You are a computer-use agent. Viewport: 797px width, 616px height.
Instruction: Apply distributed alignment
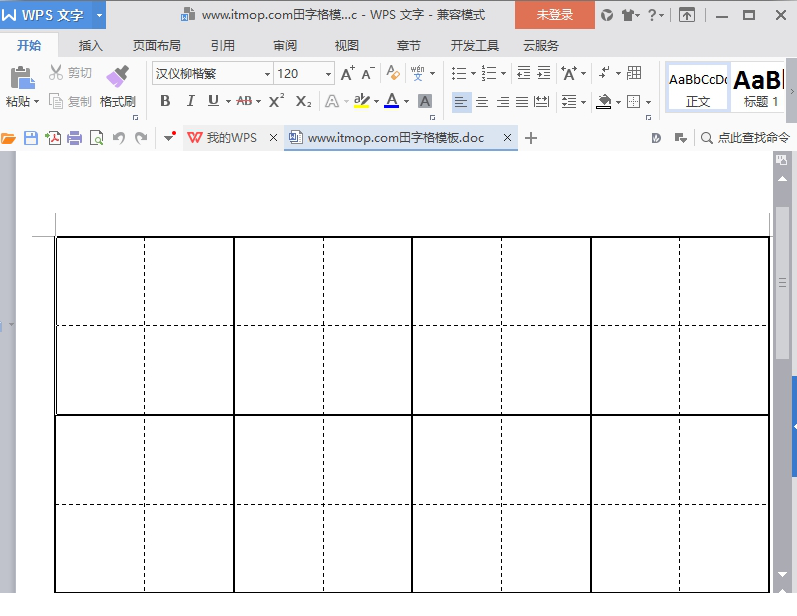[542, 102]
